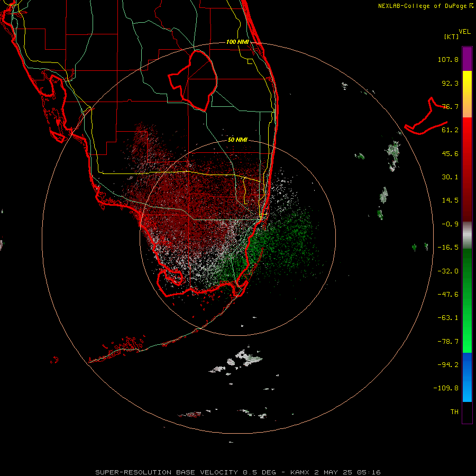Click the red Grand Bahama island outline
The image size is (476, 476).
426,116
